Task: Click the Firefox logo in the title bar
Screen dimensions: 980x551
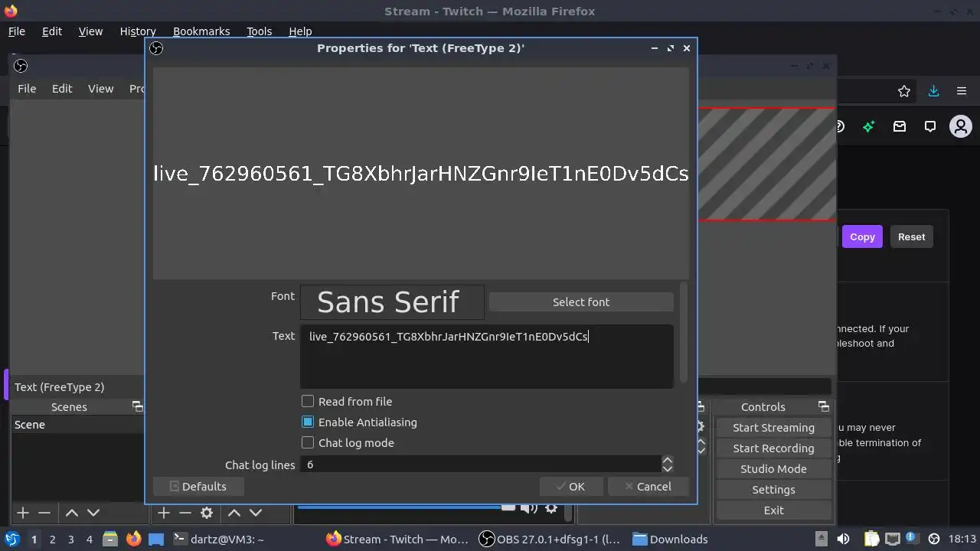Action: pos(11,11)
